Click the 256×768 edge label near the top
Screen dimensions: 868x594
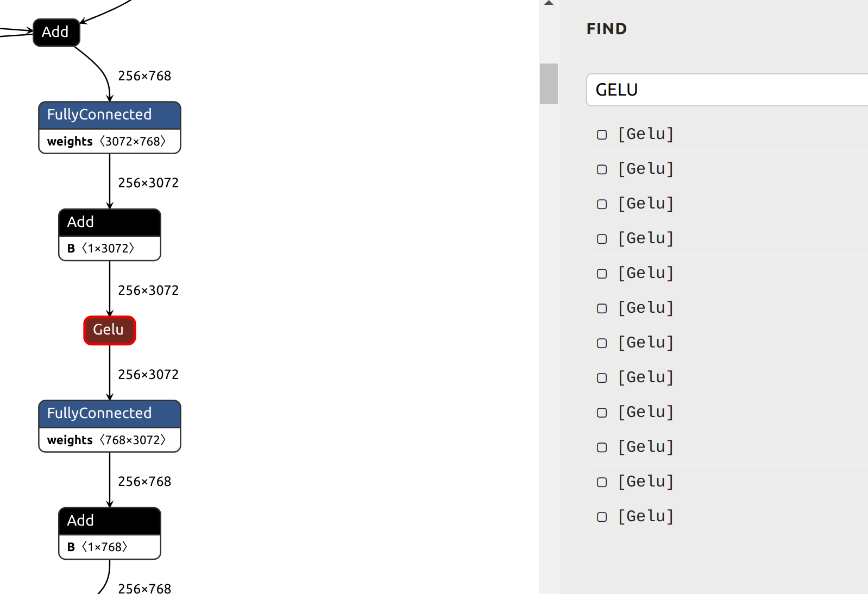(144, 75)
